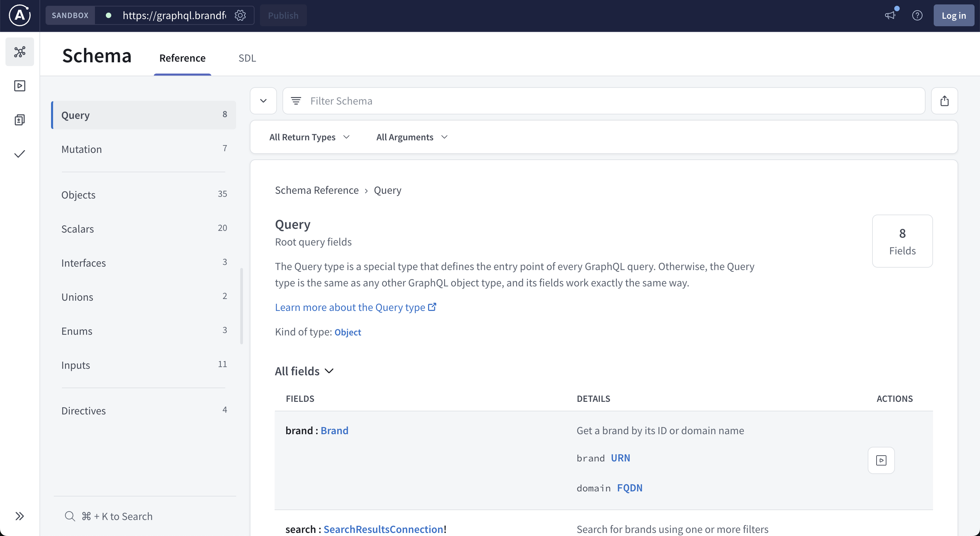The width and height of the screenshot is (980, 536).
Task: Switch to the SDL tab
Action: (247, 58)
